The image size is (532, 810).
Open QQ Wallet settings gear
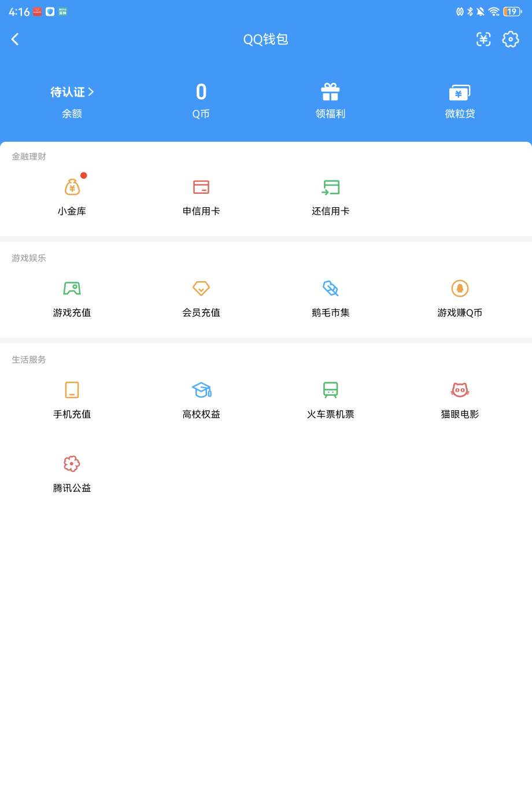tap(511, 39)
